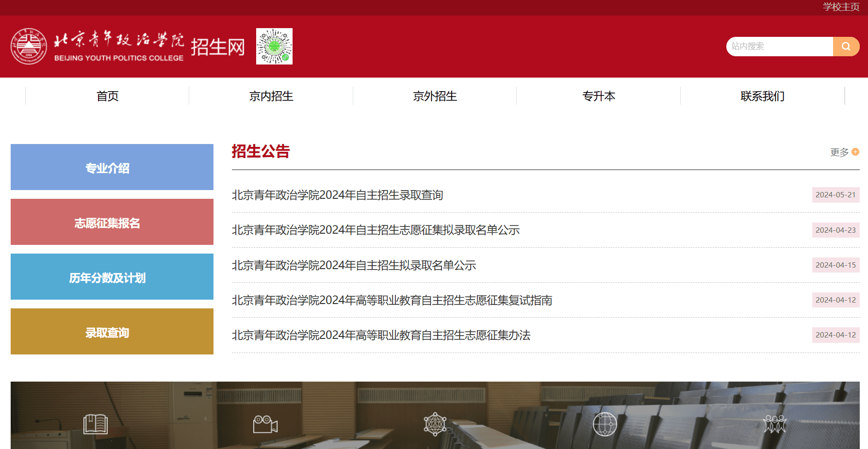The width and height of the screenshot is (868, 449).
Task: Click the gold 录取查询 button
Action: pyautogui.click(x=112, y=332)
